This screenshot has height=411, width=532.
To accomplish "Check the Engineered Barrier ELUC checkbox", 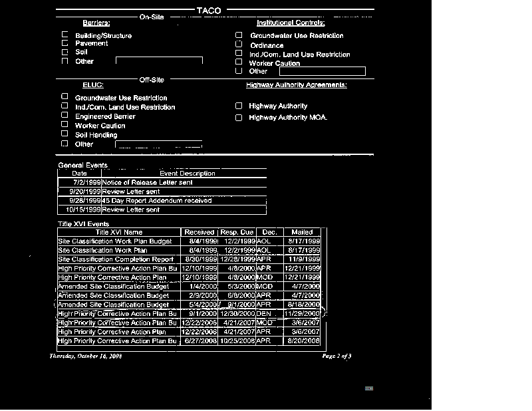I will click(65, 116).
